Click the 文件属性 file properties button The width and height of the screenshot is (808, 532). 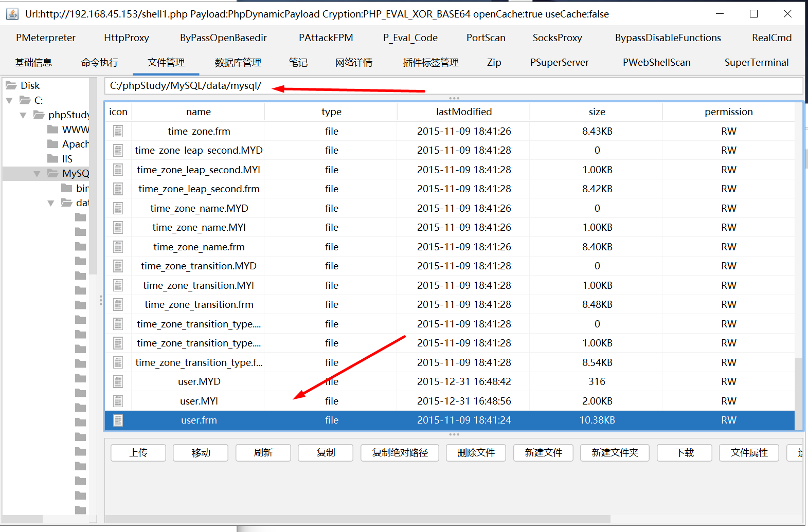point(749,452)
